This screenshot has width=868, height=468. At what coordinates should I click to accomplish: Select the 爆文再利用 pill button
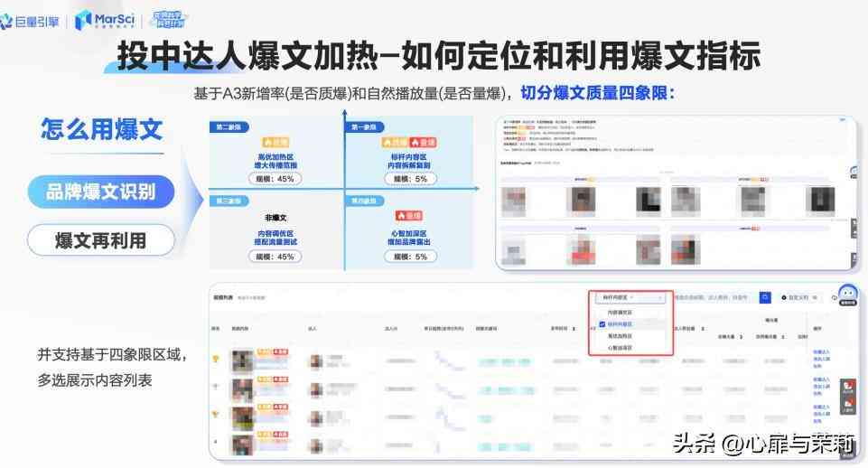click(101, 240)
